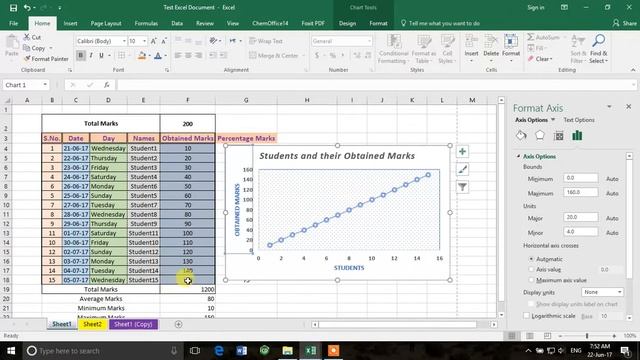Screen dimensions: 640x360
Task: Open the font name dropdown
Action: (x=124, y=41)
